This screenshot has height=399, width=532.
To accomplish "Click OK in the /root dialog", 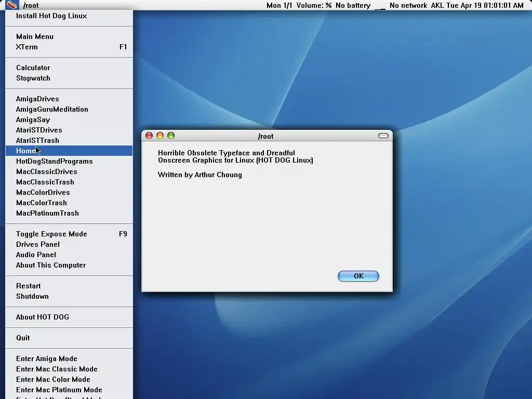I will coord(358,276).
